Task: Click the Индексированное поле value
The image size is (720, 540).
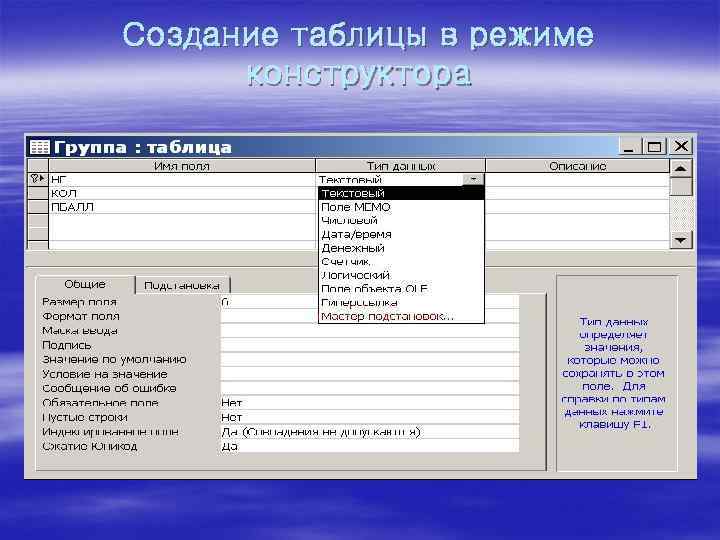Action: (370, 432)
